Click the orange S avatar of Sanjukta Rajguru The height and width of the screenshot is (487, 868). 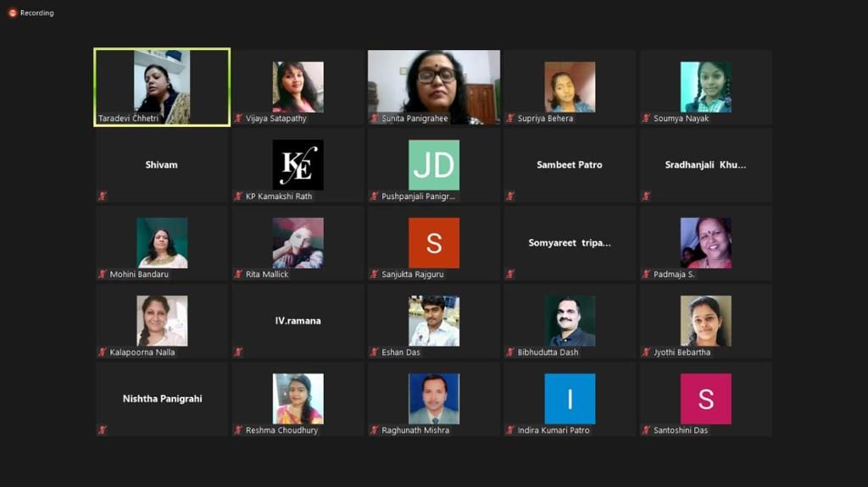pyautogui.click(x=433, y=242)
